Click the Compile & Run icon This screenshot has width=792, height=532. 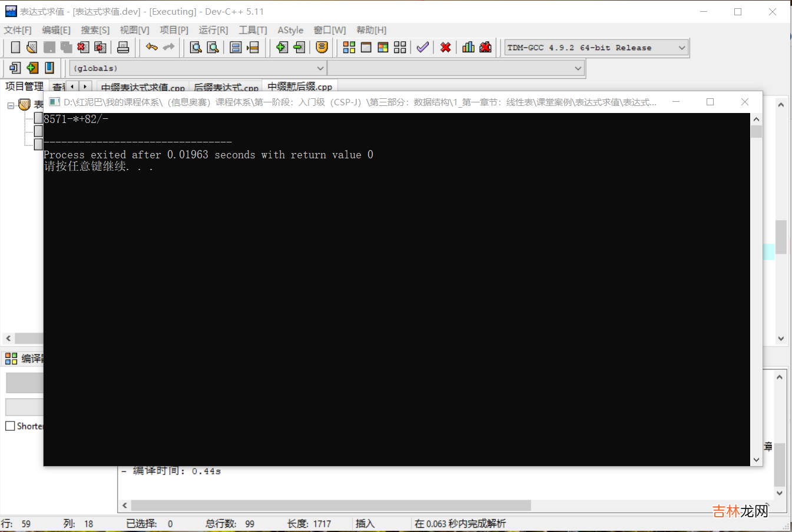pyautogui.click(x=383, y=48)
